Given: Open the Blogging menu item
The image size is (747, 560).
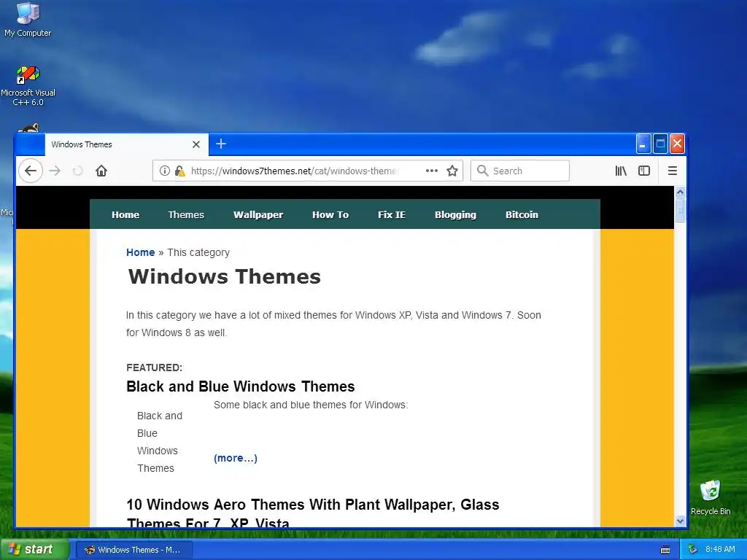Looking at the screenshot, I should click(455, 215).
